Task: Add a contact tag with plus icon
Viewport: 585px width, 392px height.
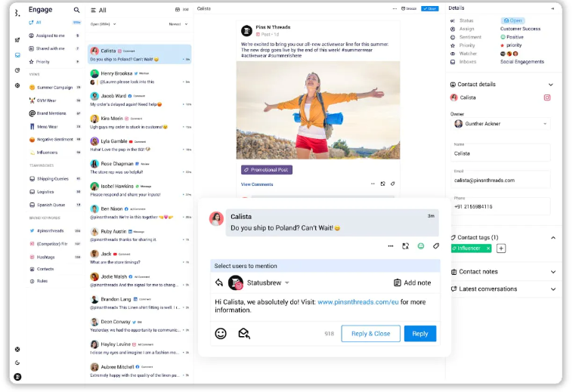Action: (x=501, y=248)
